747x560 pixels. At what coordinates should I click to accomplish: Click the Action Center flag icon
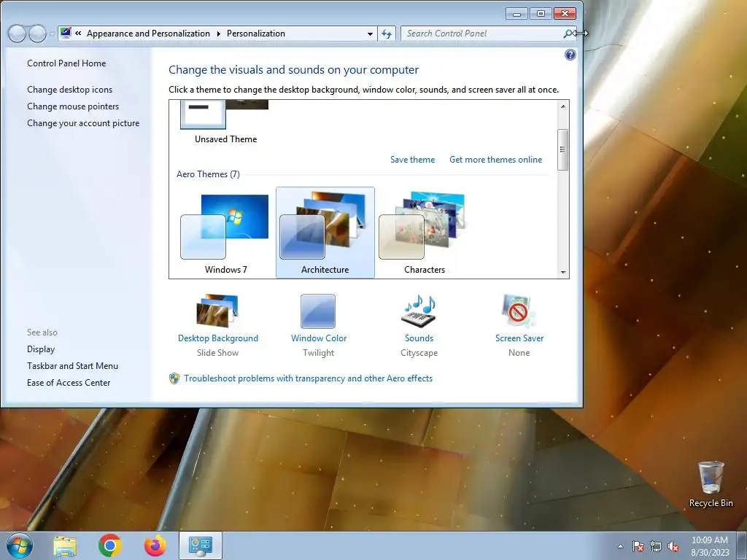(x=638, y=546)
